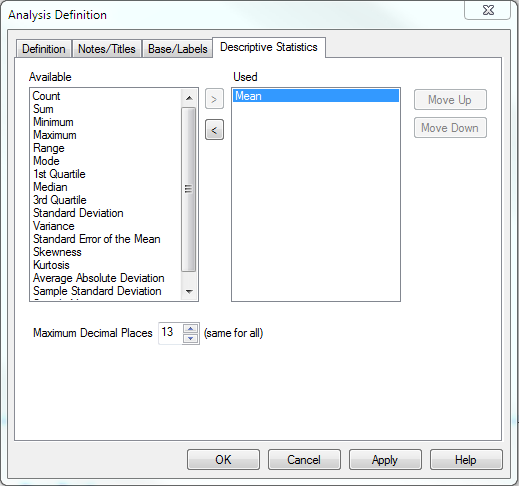Open the Notes/Titles tab
This screenshot has width=519, height=486.
(107, 49)
